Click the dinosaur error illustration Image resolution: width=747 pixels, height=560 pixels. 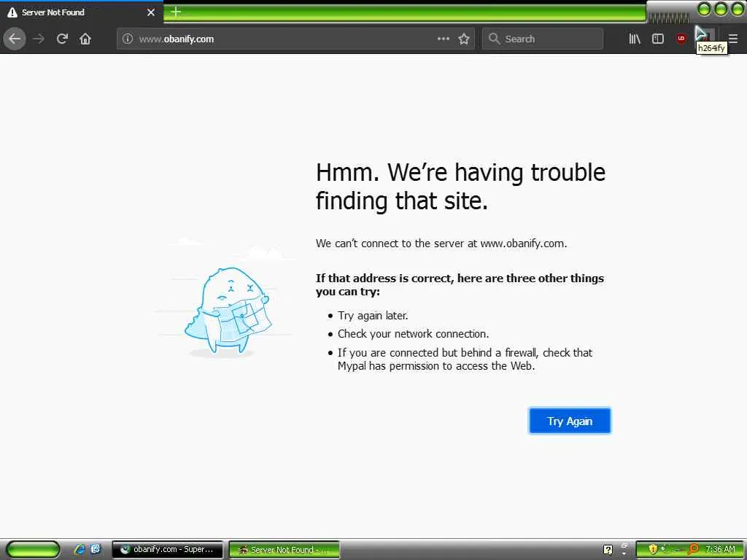(x=228, y=311)
